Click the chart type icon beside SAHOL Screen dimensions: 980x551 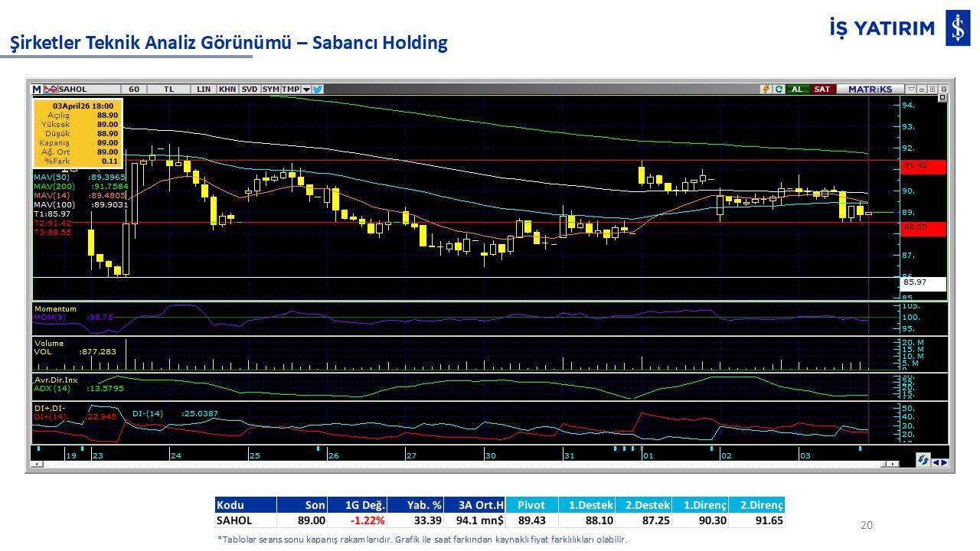coord(51,90)
